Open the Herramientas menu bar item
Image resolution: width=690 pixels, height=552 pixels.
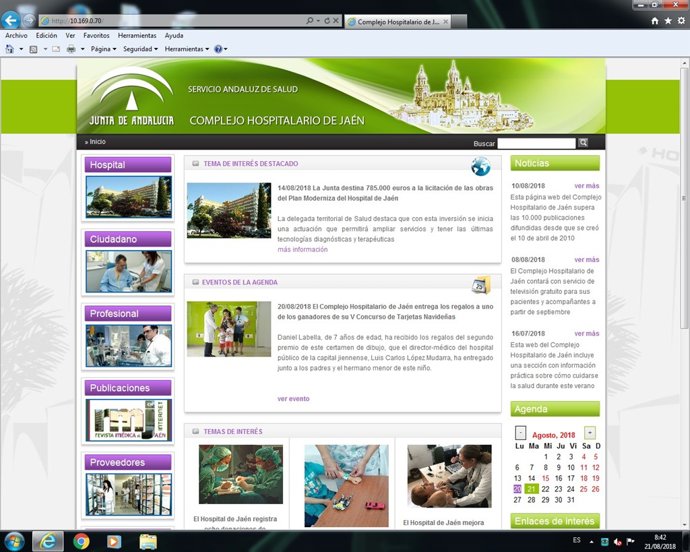coord(137,36)
